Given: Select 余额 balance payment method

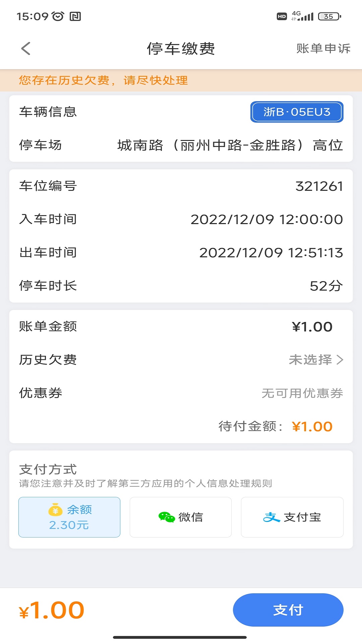Looking at the screenshot, I should point(69,517).
